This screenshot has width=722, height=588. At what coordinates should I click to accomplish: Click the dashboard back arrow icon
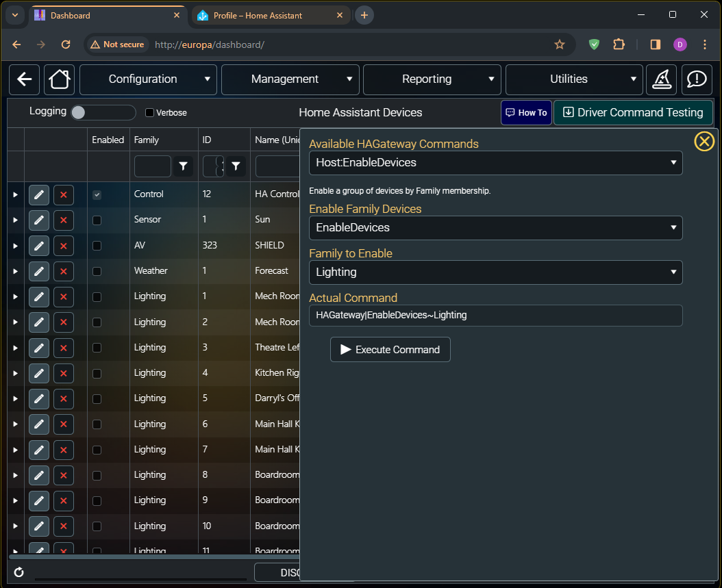[25, 79]
